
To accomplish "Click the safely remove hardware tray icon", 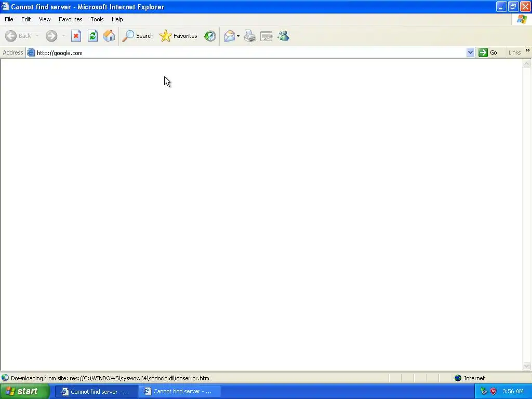I will [x=484, y=391].
